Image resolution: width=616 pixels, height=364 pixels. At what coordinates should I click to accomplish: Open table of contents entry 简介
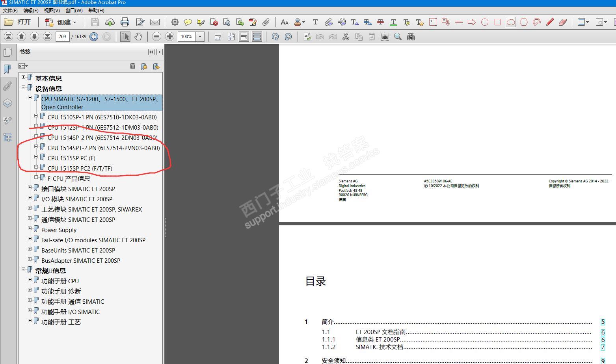click(x=328, y=322)
